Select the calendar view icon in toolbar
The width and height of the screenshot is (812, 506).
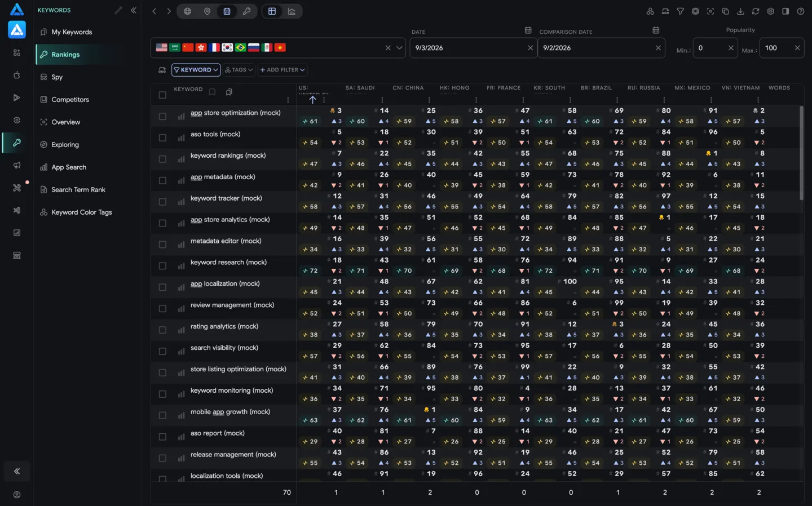point(227,11)
